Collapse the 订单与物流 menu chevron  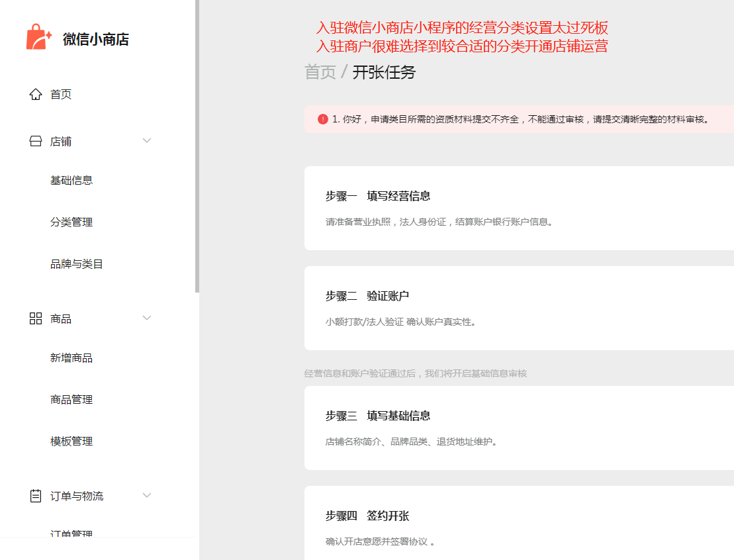pyautogui.click(x=147, y=495)
